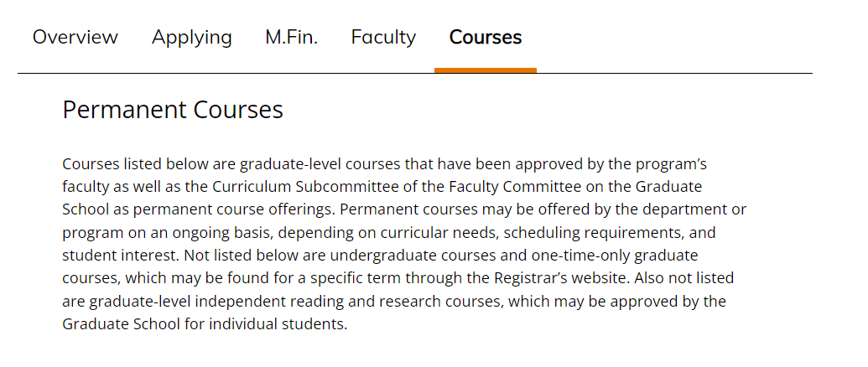Go to the M.Fin. tab
Image resolution: width=868 pixels, height=367 pixels.
click(291, 37)
